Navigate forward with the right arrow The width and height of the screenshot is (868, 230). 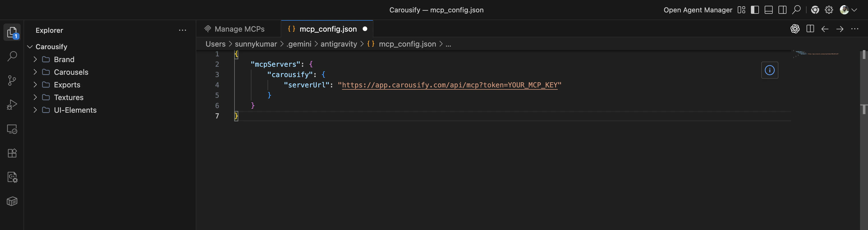[840, 29]
